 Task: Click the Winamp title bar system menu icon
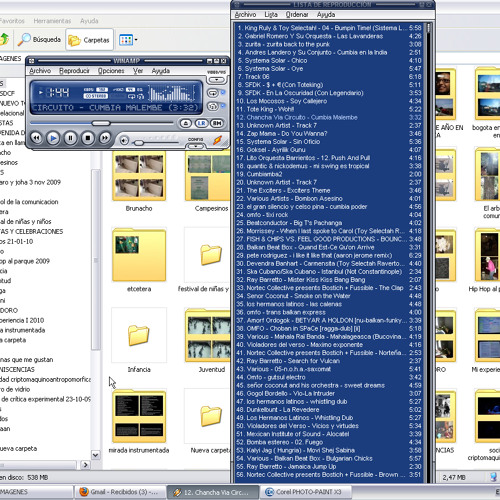(32, 61)
